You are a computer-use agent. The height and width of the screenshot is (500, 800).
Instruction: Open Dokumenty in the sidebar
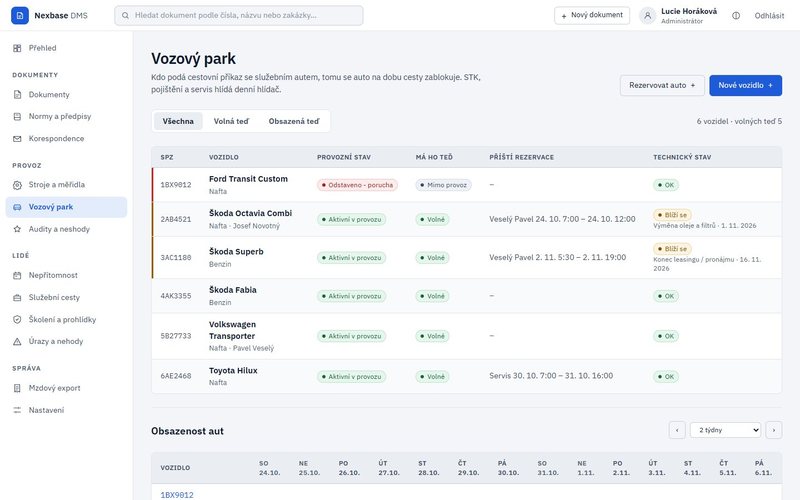click(x=66, y=94)
